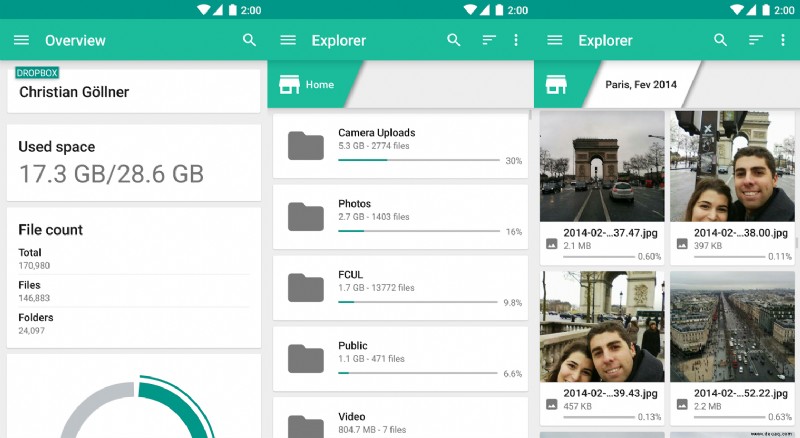Open overflow menu in Paris Explorer toolbar
This screenshot has height=438, width=800.
783,40
